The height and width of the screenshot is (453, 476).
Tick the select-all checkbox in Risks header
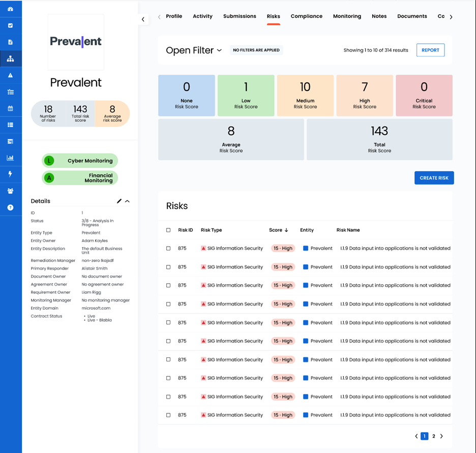coord(168,230)
